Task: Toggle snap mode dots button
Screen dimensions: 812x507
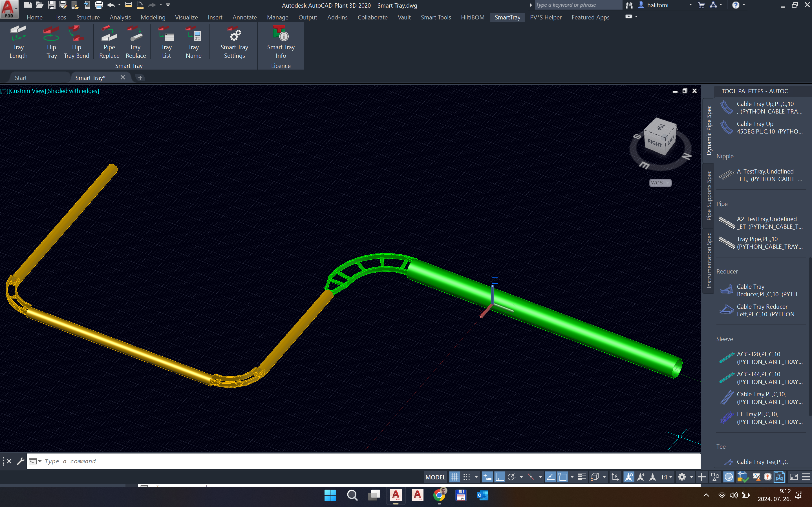Action: click(466, 477)
